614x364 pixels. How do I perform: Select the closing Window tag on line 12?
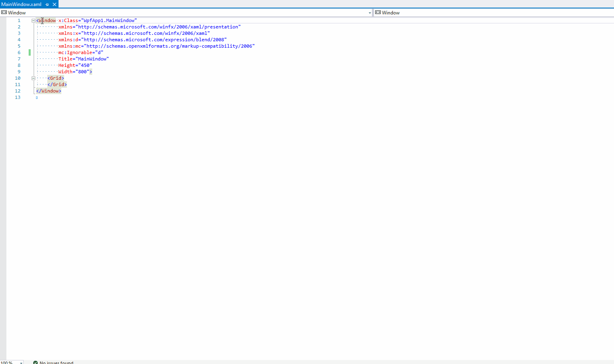coord(48,91)
